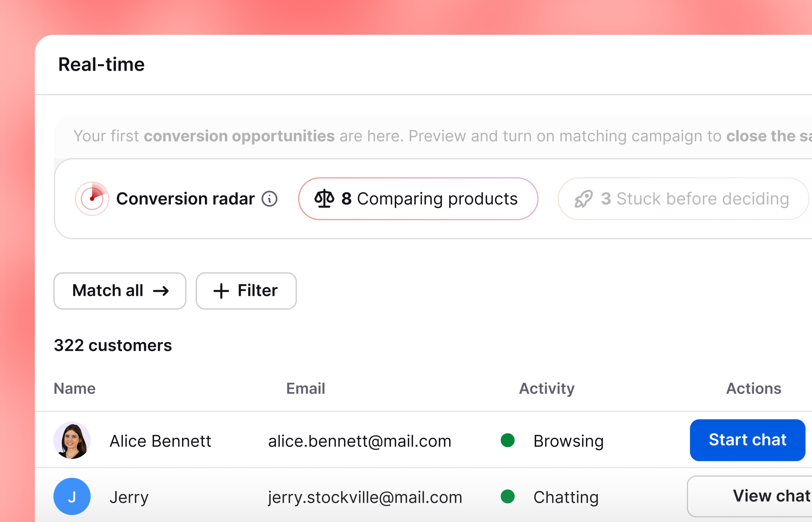Open the Match all selector
Screen dimensions: 812x522
(120, 291)
